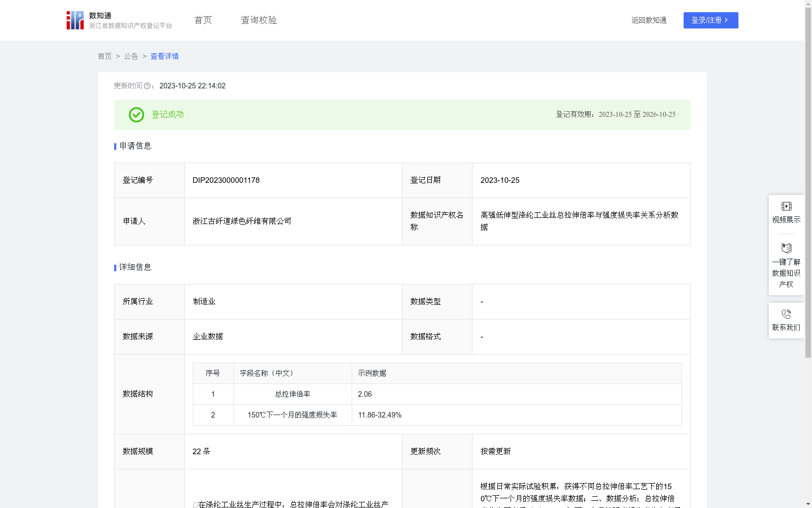Click the 详细信息 section heading
812x508 pixels.
136,268
